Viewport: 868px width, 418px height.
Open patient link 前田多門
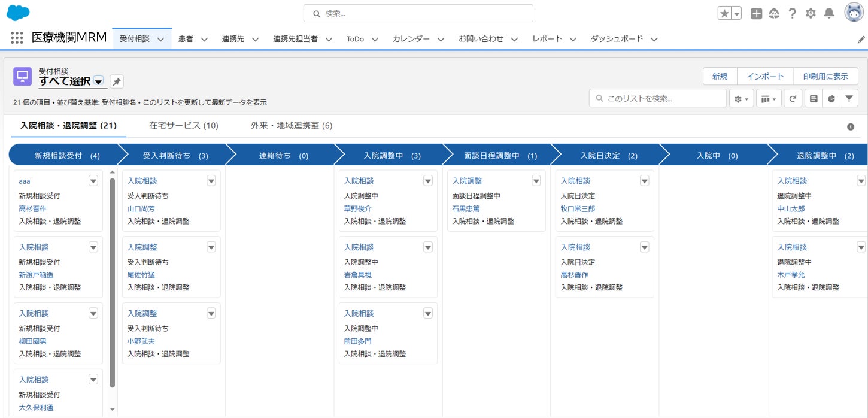point(357,342)
